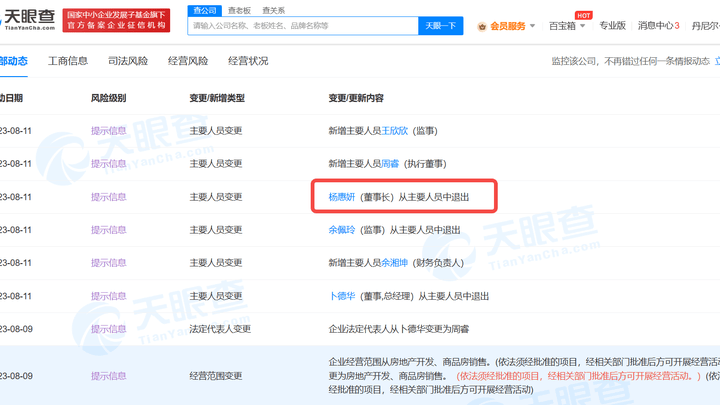Select the 查老板 search tab
The height and width of the screenshot is (405, 720).
click(x=239, y=11)
